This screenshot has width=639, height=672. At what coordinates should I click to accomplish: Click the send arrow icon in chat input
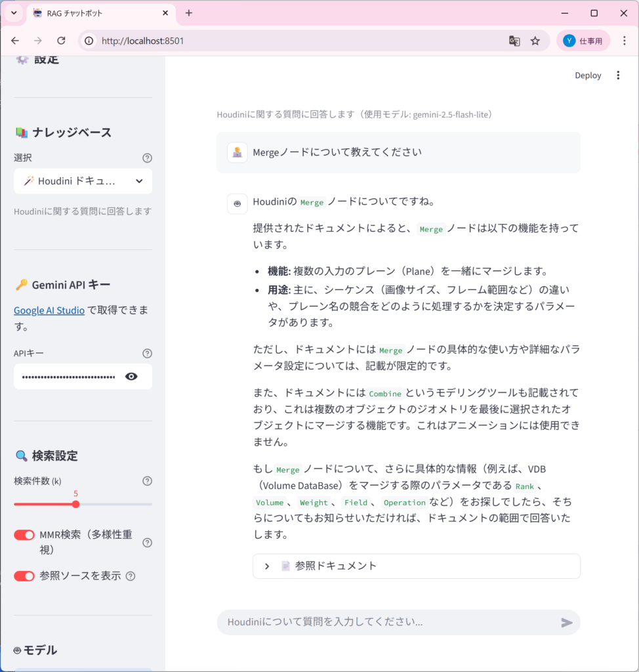coord(567,622)
